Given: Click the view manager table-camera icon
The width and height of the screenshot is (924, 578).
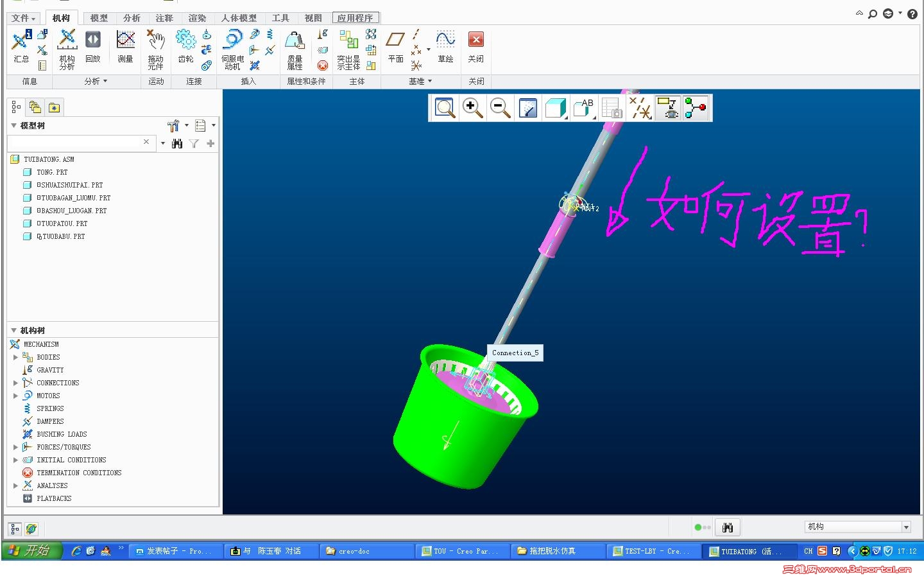Looking at the screenshot, I should [x=612, y=108].
